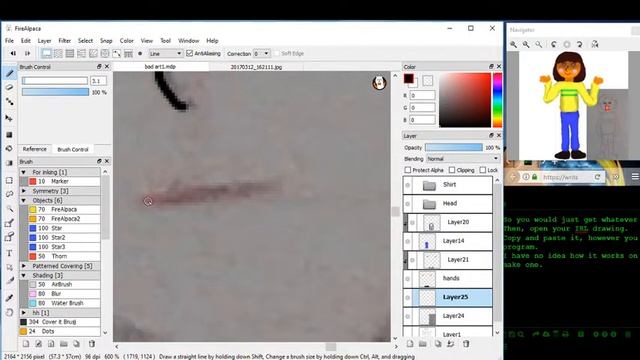
Task: Hide the hands layer
Action: [407, 279]
